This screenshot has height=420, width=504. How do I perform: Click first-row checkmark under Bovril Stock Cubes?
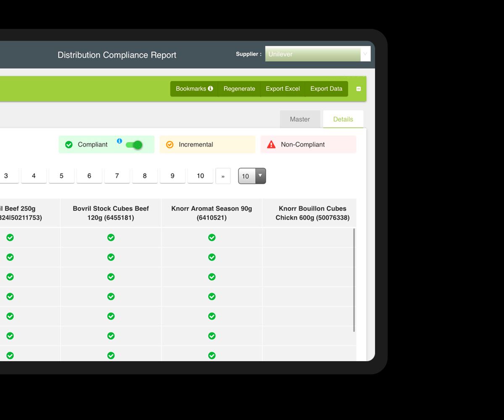111,238
